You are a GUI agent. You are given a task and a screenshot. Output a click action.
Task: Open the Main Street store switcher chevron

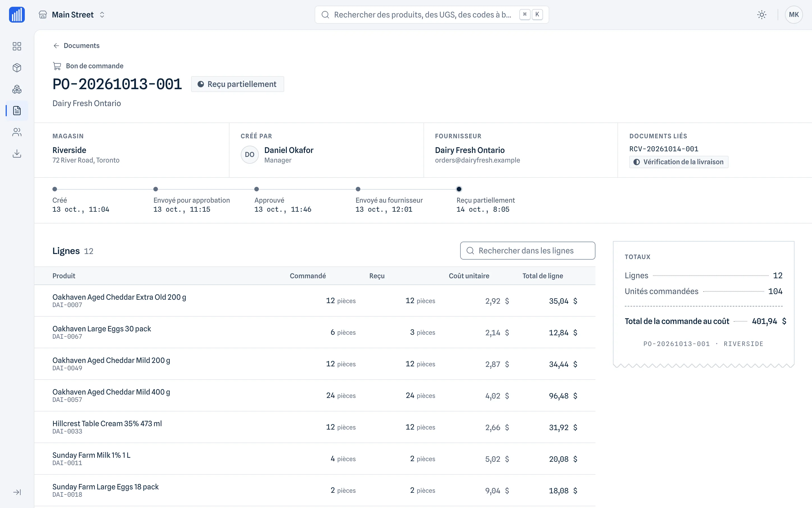point(102,14)
